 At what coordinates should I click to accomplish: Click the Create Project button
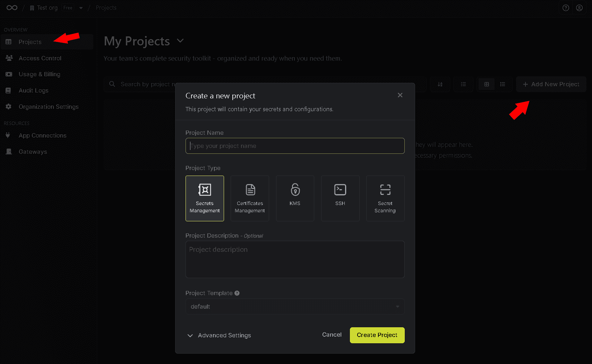tap(377, 335)
